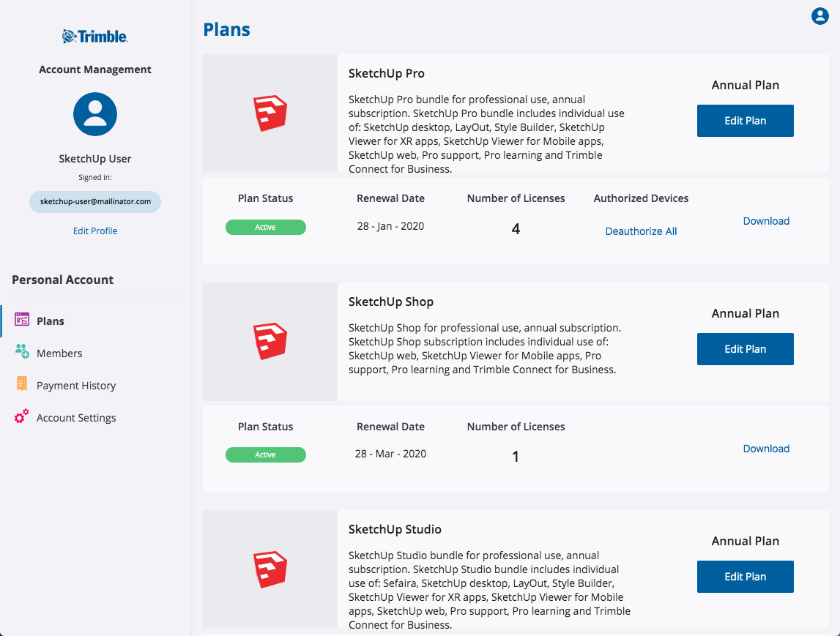Click the Account Management heading
The height and width of the screenshot is (636, 840).
(94, 70)
